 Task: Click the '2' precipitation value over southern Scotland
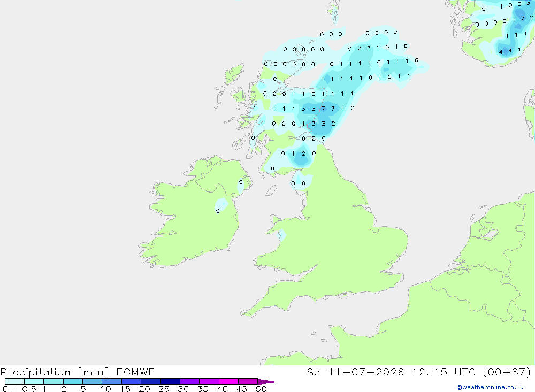coord(303,153)
